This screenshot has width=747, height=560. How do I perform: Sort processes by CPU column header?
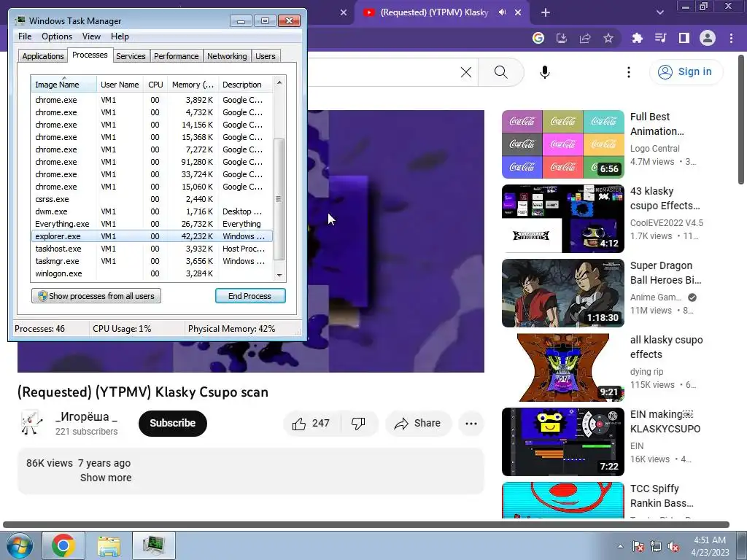(x=155, y=85)
